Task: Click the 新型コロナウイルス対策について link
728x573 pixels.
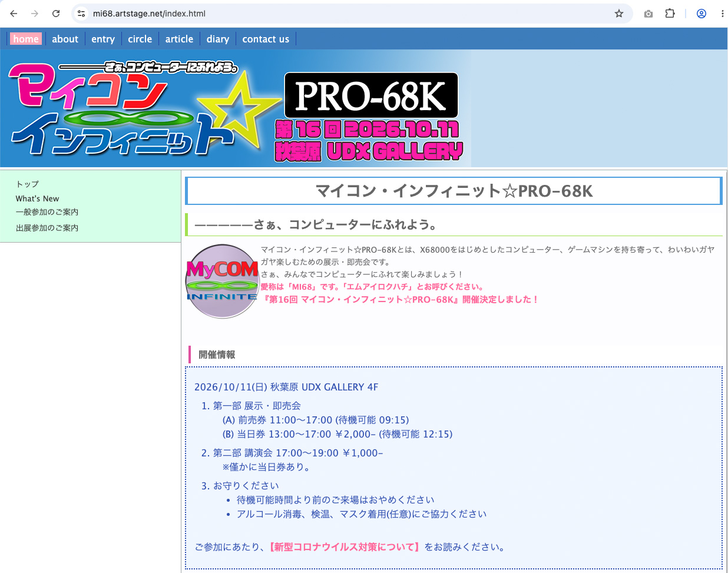Action: (x=345, y=547)
